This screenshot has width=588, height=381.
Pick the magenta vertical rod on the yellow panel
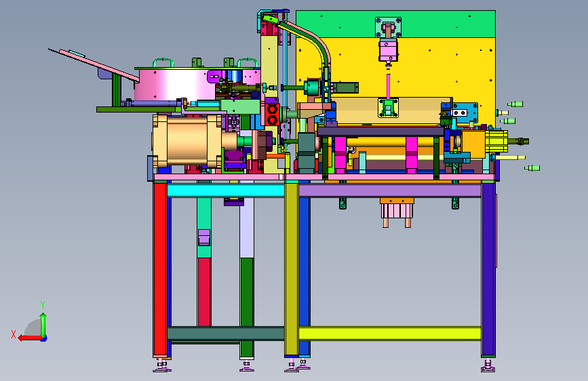click(389, 86)
